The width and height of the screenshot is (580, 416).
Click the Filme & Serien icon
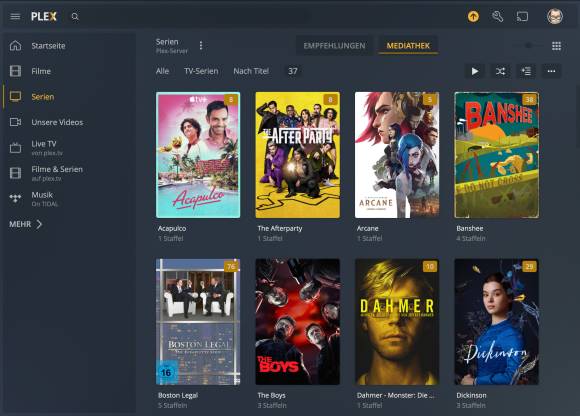[16, 173]
